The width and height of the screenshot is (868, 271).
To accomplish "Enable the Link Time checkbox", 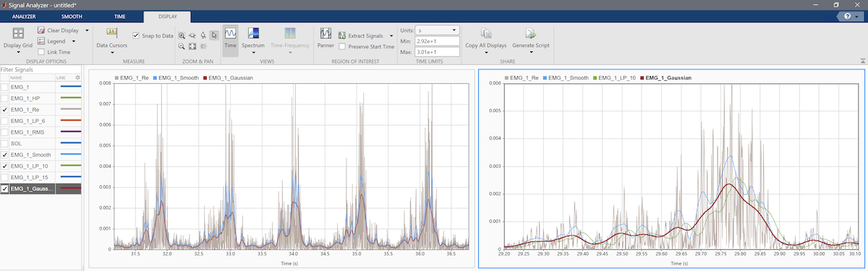I will [x=42, y=52].
